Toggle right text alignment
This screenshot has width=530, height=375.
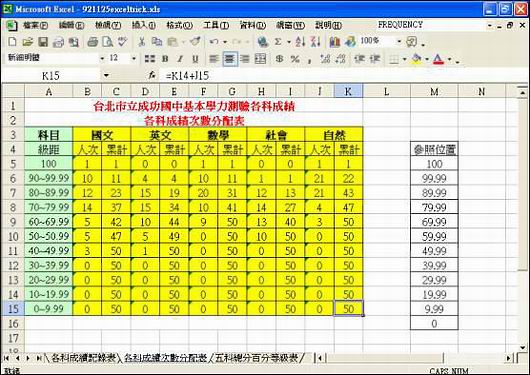tap(245, 59)
